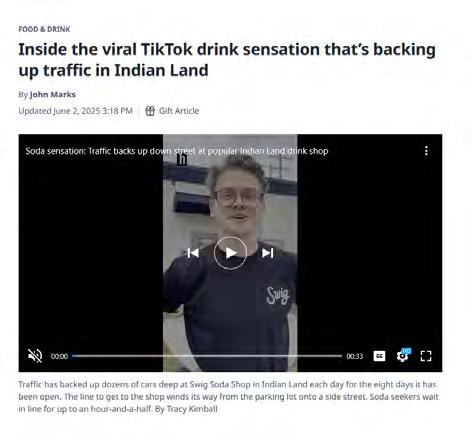Click the HD badge on the settings gear
Image resolution: width=472 pixels, height=440 pixels.
[406, 351]
